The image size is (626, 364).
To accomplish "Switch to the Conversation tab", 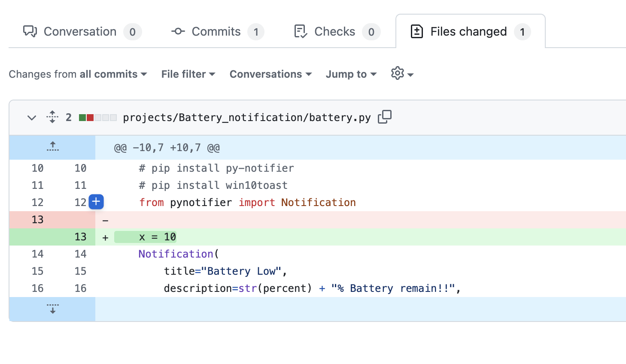I will [x=80, y=32].
